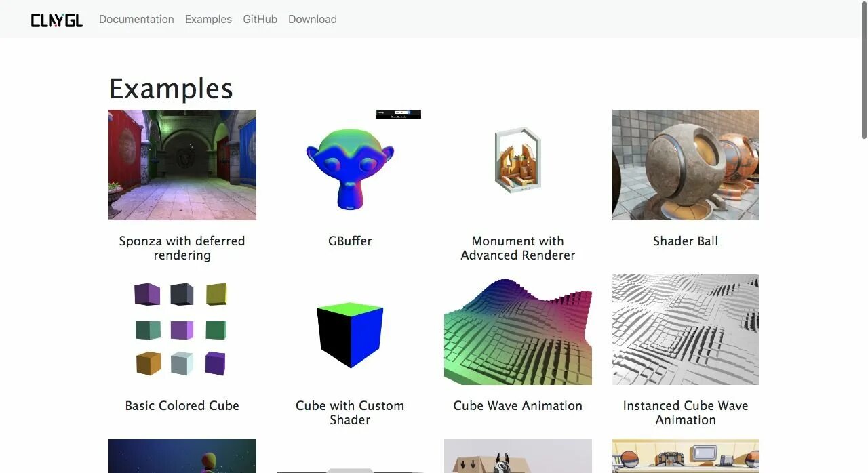Open the Shader Ball thumbnail
This screenshot has height=473, width=868.
coord(686,165)
